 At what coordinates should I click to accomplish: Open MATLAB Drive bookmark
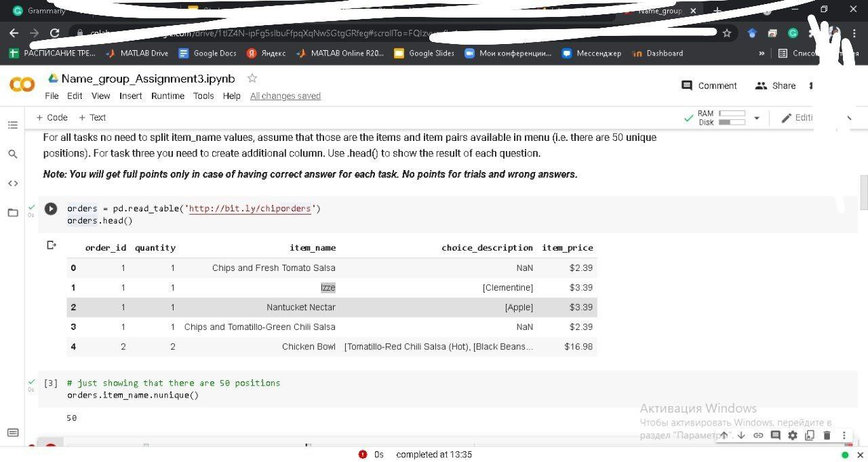[x=137, y=53]
